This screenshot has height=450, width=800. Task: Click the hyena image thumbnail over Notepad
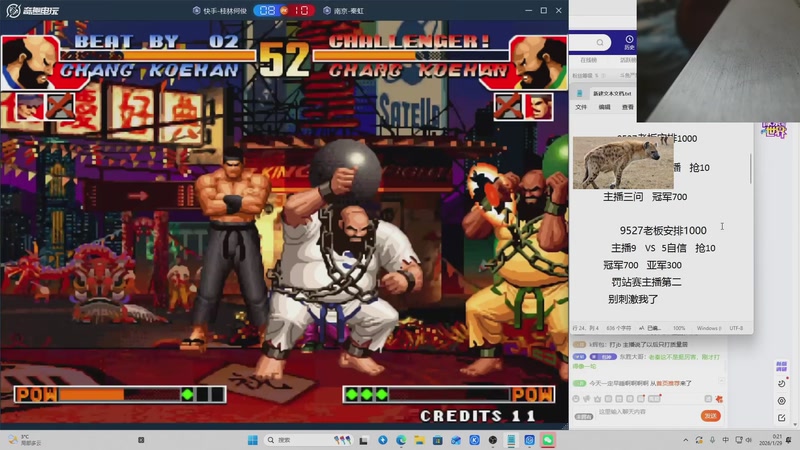(623, 163)
